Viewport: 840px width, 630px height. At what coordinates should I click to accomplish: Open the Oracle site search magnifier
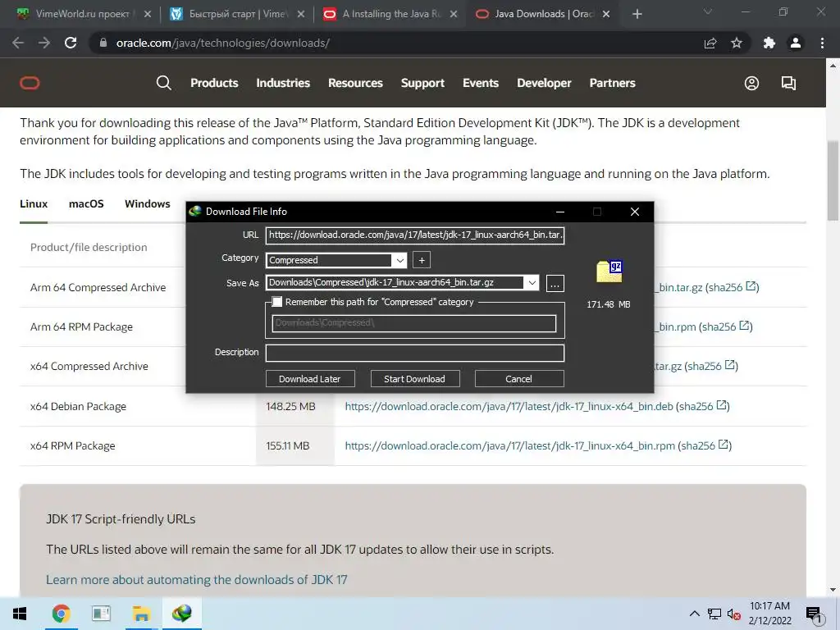click(x=164, y=83)
